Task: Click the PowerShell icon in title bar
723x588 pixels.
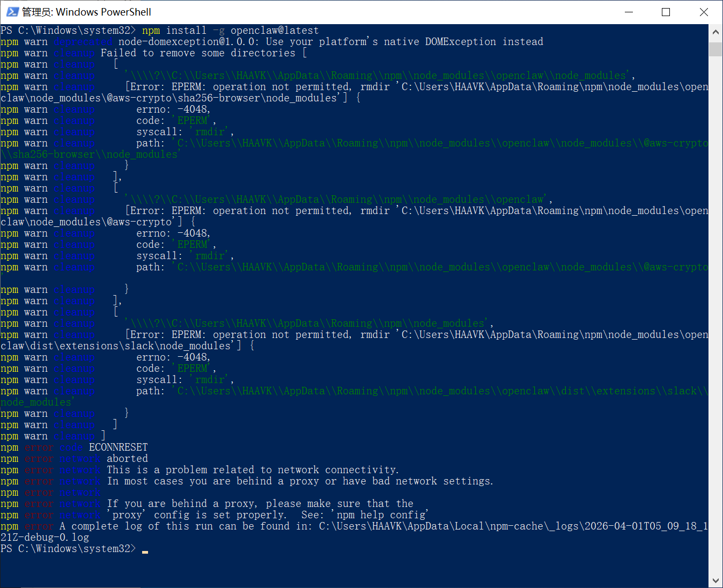Action: 12,12
